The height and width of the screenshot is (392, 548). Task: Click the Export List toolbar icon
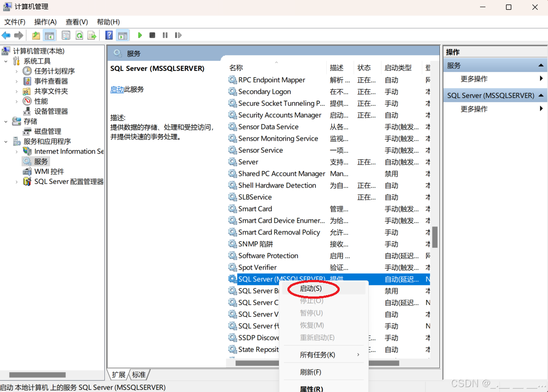click(92, 35)
